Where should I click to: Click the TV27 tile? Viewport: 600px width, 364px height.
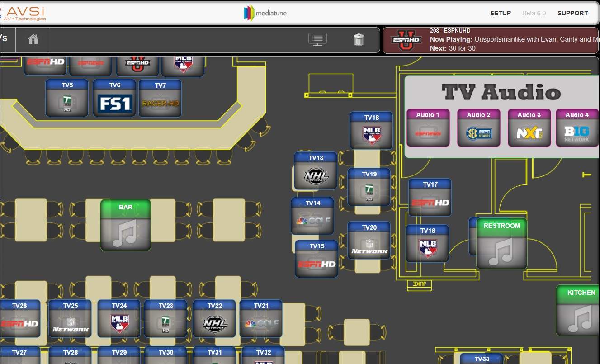pos(20,355)
